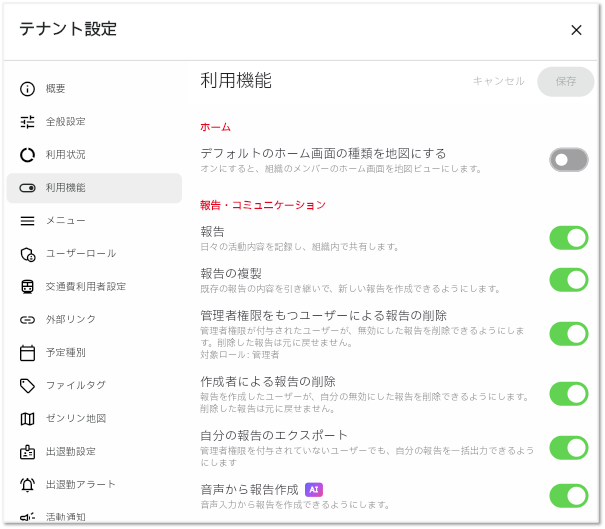The width and height of the screenshot is (605, 529).
Task: Enable デフォルトのホーム画面の種類を地図にする switch
Action: 569,160
